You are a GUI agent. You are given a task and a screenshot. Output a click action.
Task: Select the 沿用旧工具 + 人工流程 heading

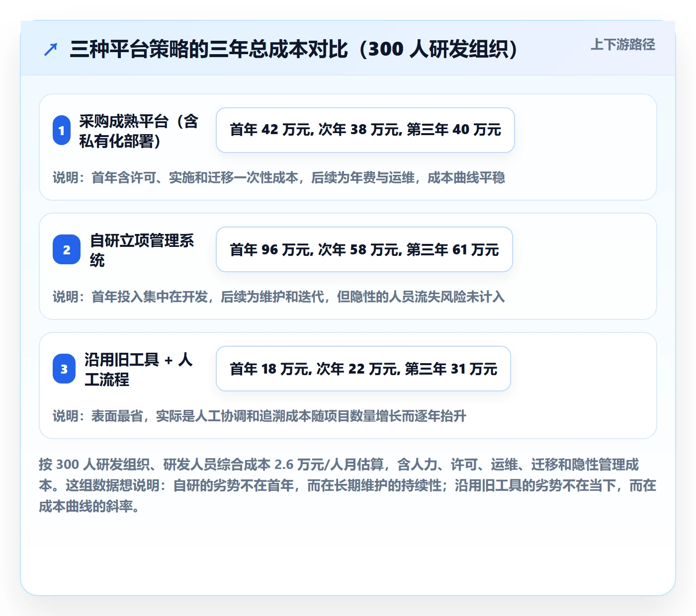coord(138,369)
